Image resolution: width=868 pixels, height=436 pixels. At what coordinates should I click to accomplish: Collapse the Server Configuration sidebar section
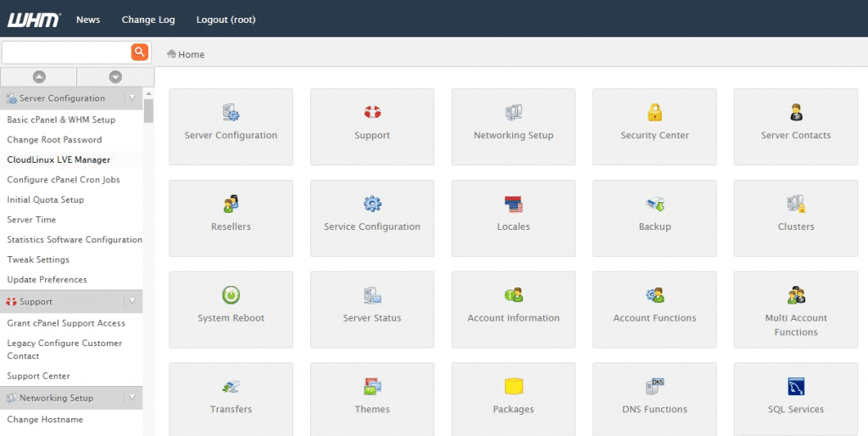click(x=131, y=98)
